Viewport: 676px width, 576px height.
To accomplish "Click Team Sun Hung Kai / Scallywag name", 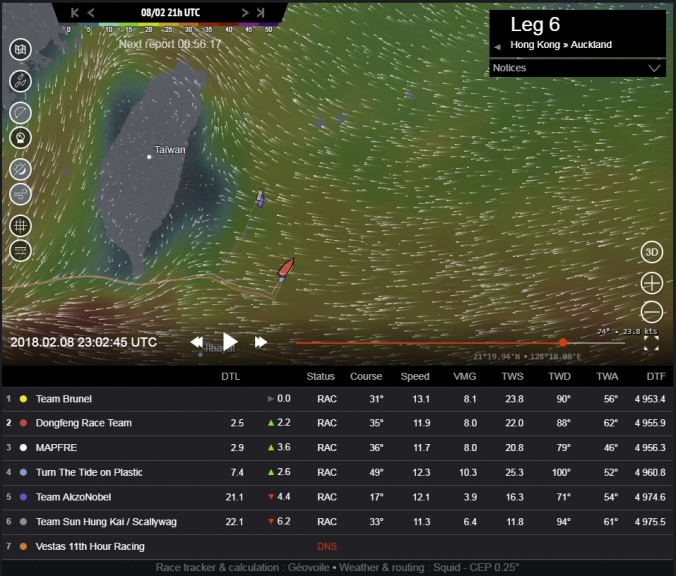I will 106,522.
